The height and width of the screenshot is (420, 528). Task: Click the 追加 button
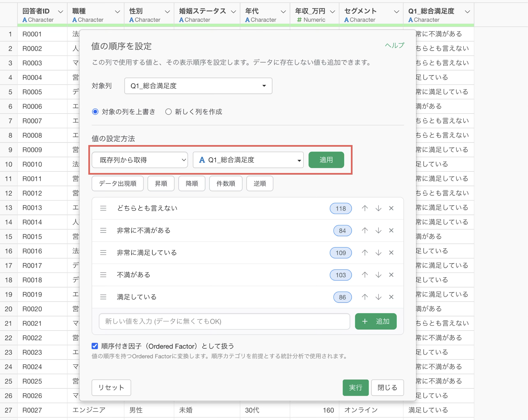[x=376, y=321]
